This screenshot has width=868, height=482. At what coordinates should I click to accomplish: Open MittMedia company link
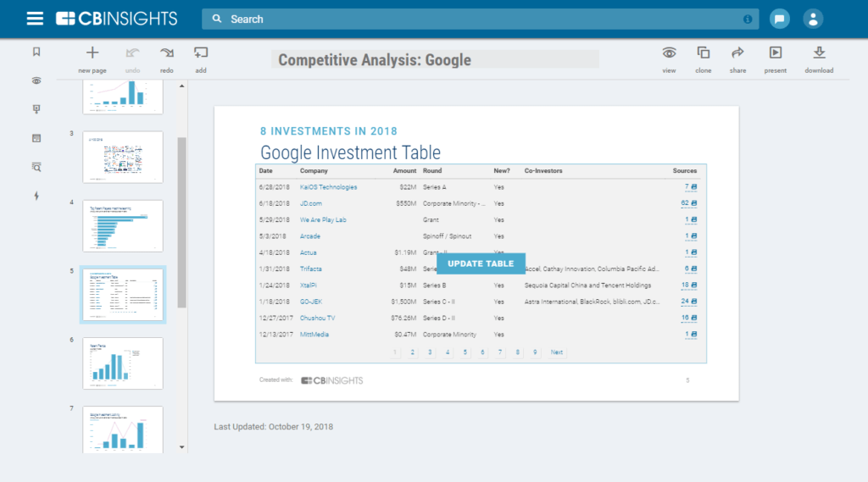tap(314, 335)
